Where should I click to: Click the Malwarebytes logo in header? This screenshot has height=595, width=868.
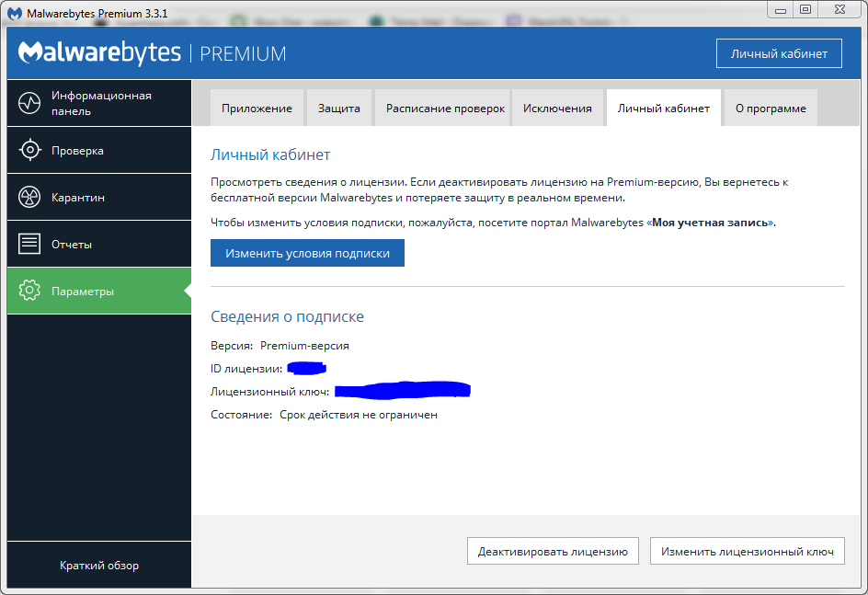tap(99, 53)
